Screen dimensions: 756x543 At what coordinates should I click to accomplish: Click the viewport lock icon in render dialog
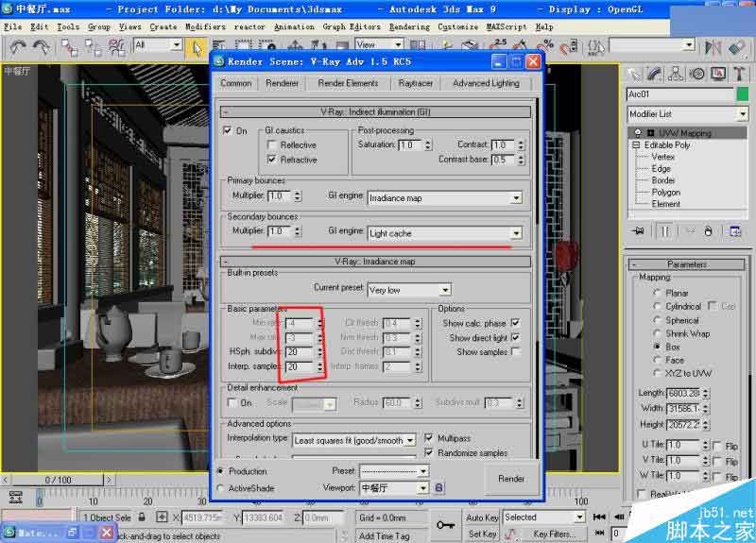pos(438,488)
